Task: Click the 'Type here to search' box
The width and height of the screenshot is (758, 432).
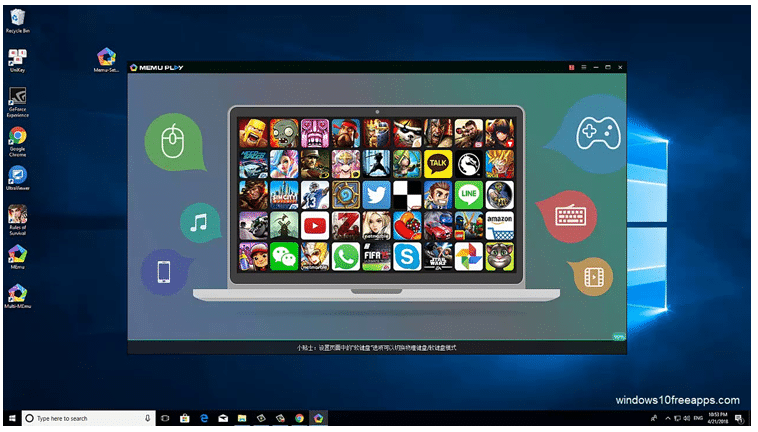Action: point(88,418)
